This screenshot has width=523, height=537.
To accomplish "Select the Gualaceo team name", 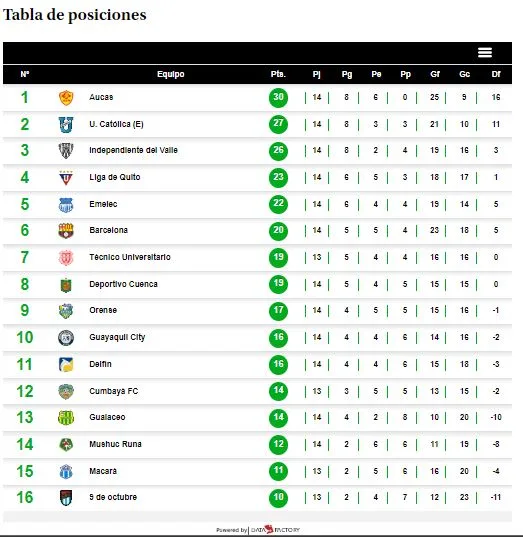I will [107, 417].
